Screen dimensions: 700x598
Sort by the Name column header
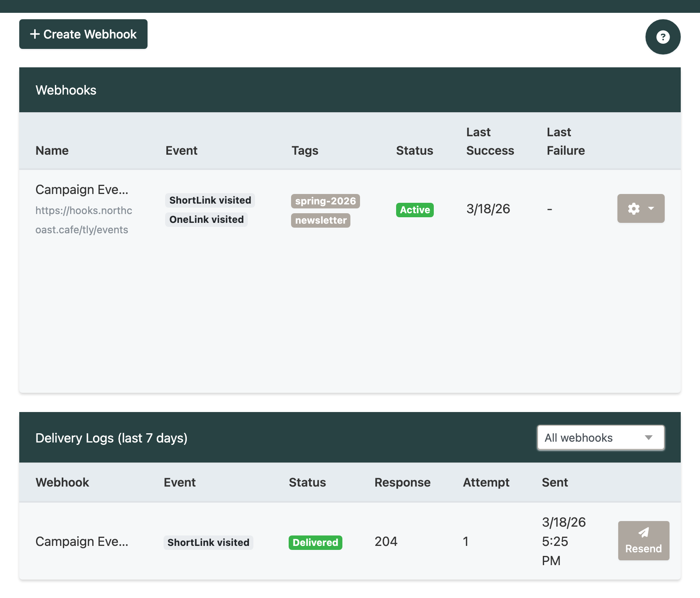(x=52, y=150)
